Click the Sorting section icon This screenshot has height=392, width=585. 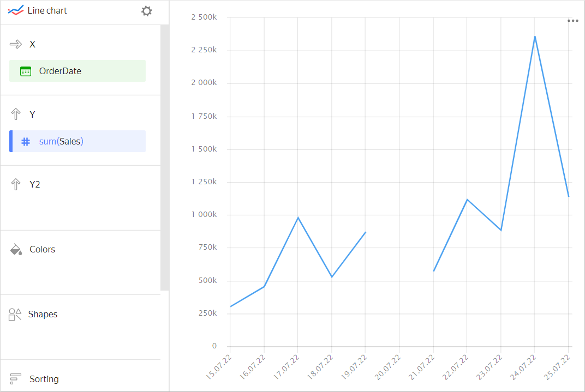tap(16, 379)
